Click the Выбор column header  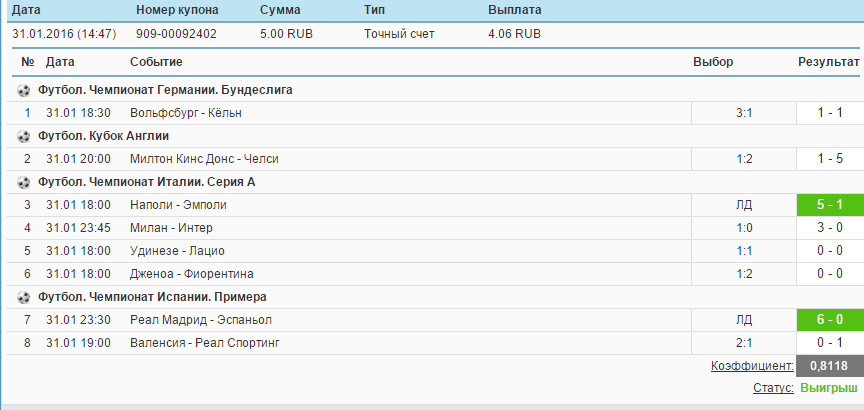point(713,62)
